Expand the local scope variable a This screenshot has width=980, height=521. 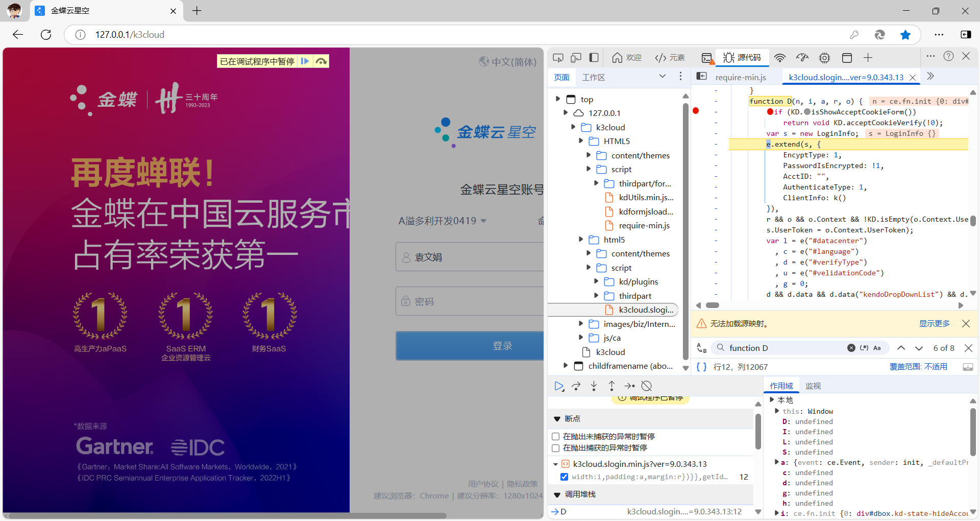tap(777, 462)
